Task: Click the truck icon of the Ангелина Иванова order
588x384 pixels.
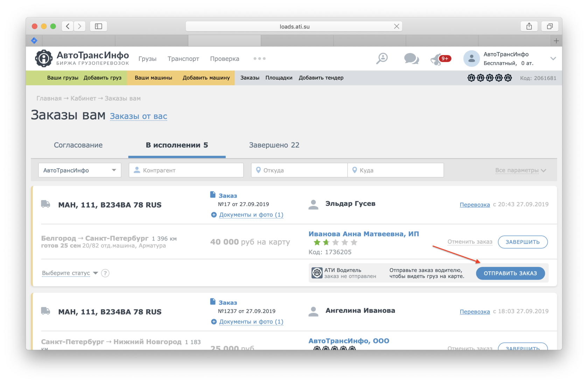Action: click(x=45, y=311)
